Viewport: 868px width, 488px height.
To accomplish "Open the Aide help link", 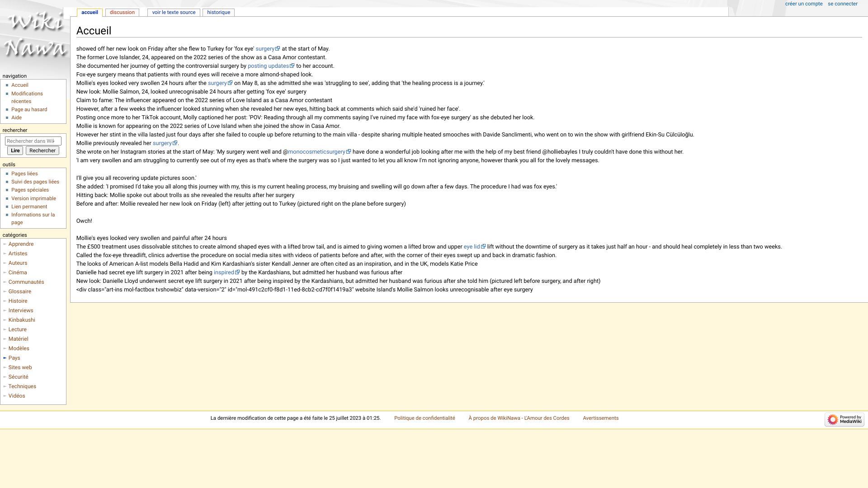I will click(x=16, y=117).
